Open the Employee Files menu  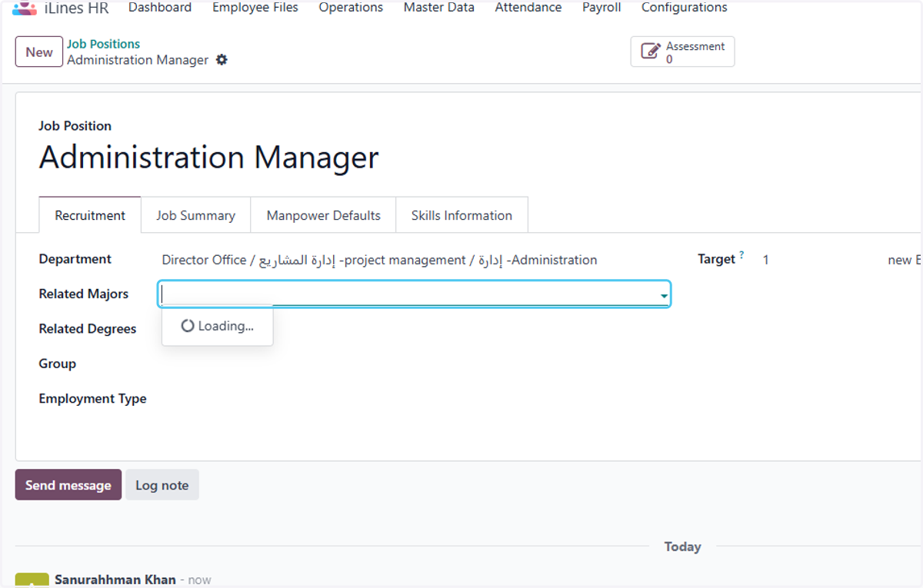pyautogui.click(x=255, y=8)
